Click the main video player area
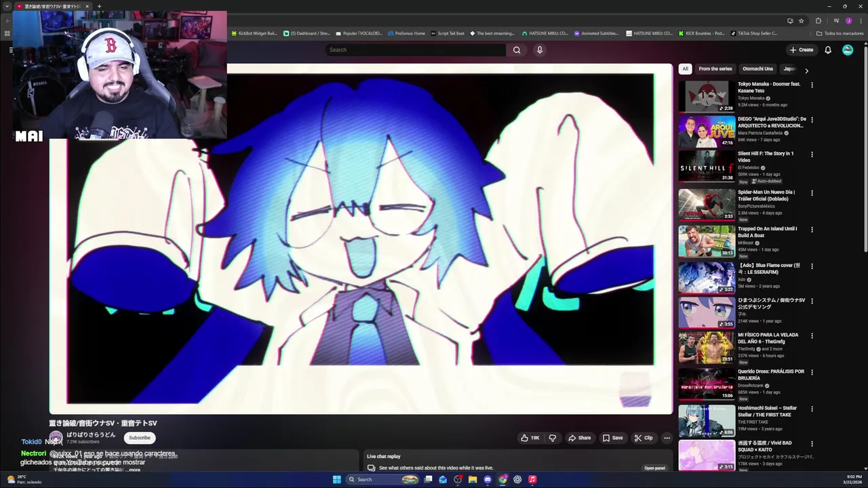 [x=361, y=239]
